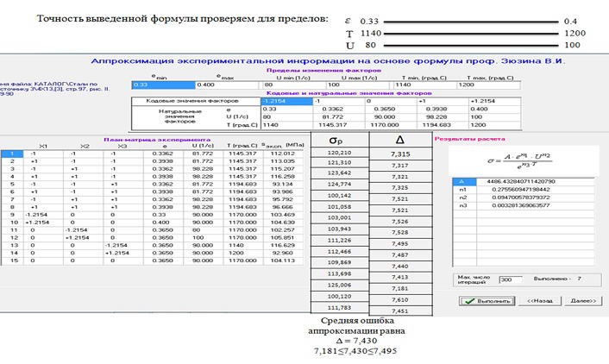Screen dimensions: 609x364
Task: Click experimental value 115.207 in row 3
Action: pos(283,169)
